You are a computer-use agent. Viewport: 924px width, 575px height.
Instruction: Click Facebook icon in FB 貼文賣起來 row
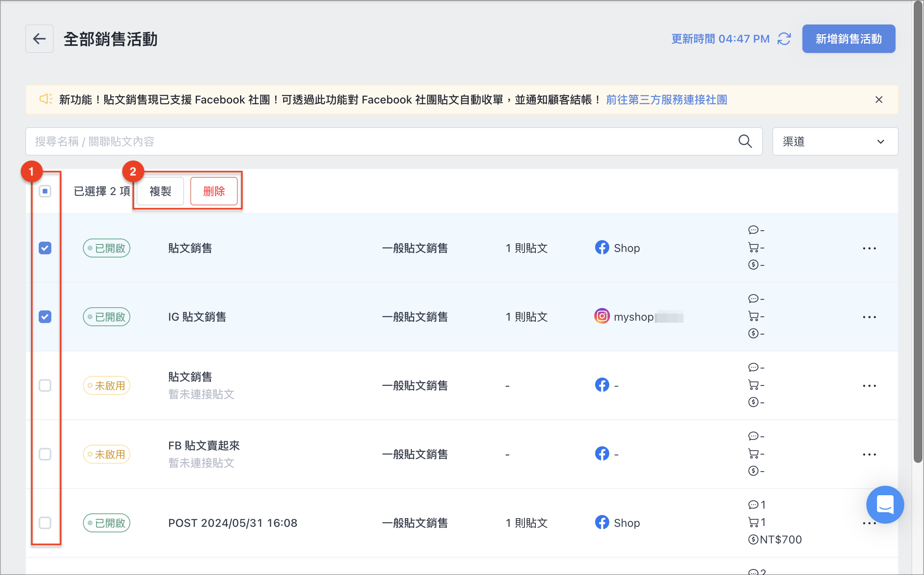pyautogui.click(x=602, y=454)
